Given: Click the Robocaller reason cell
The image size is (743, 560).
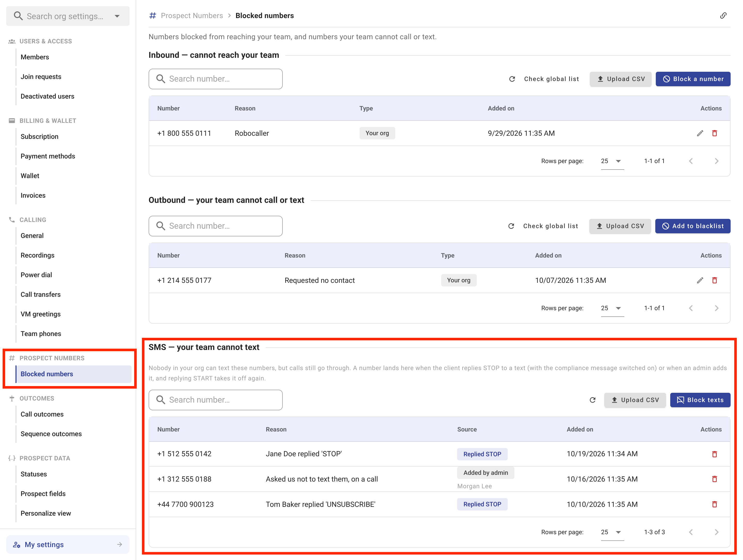Looking at the screenshot, I should coord(252,133).
